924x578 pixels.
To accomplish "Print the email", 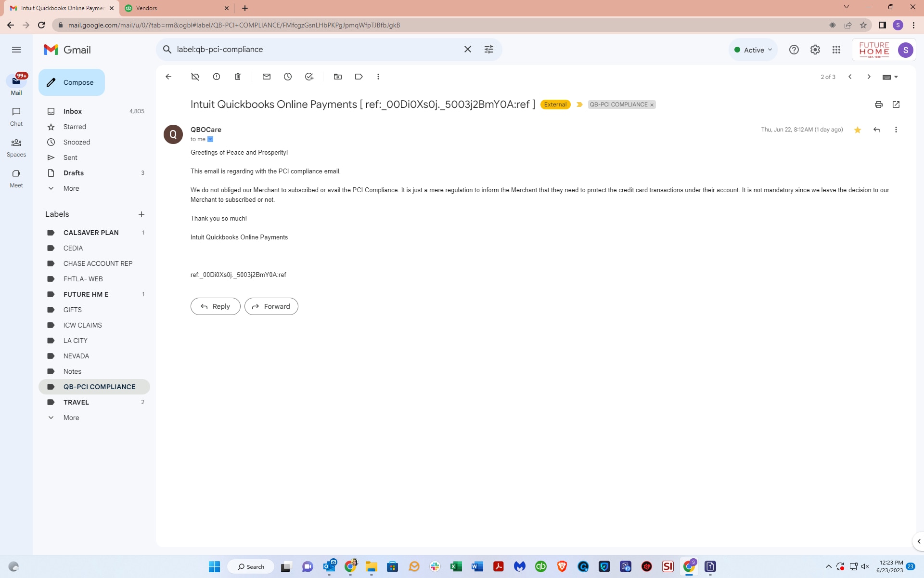I will coord(878,105).
